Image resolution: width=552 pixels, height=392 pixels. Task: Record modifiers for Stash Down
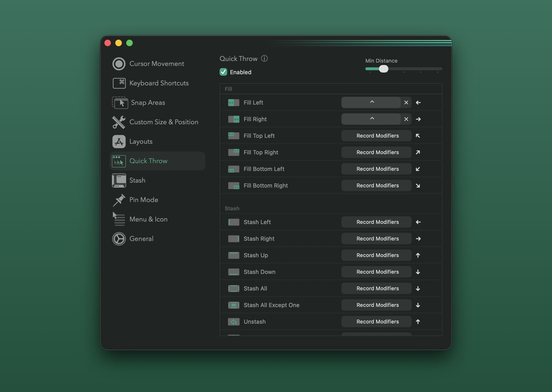click(376, 272)
